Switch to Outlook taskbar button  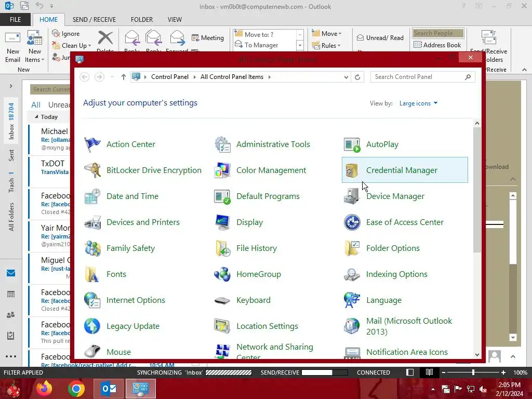tap(109, 389)
